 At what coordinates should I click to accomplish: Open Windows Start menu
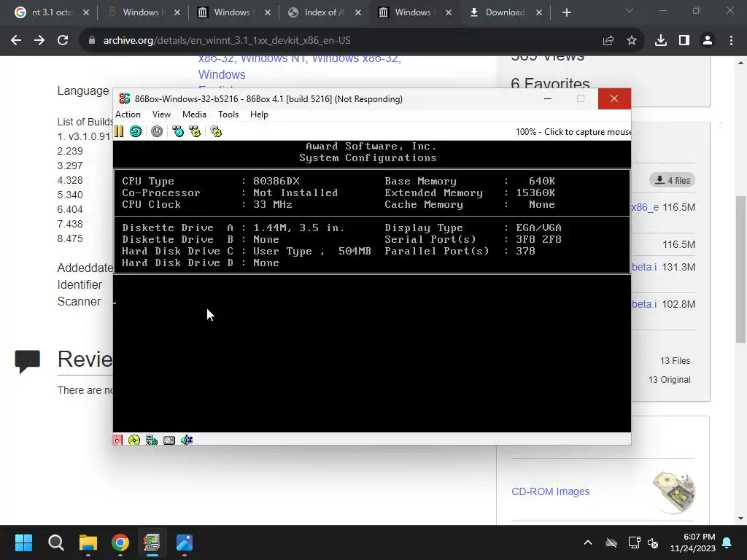(x=23, y=542)
